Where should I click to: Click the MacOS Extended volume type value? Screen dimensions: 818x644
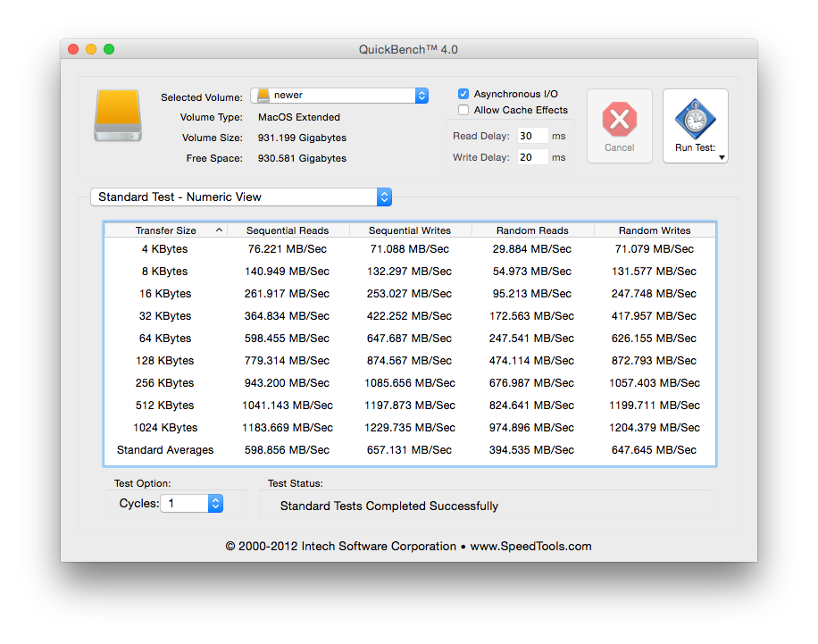coord(299,117)
